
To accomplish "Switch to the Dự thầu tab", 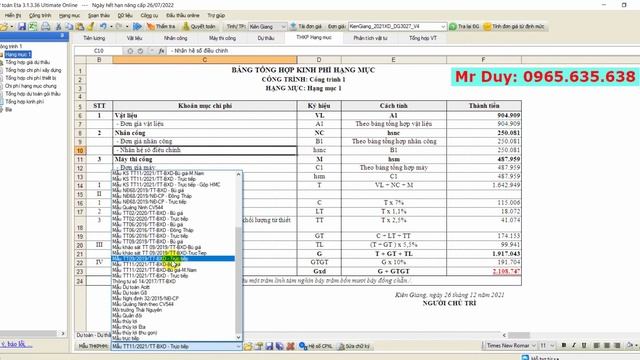I will click(x=266, y=38).
